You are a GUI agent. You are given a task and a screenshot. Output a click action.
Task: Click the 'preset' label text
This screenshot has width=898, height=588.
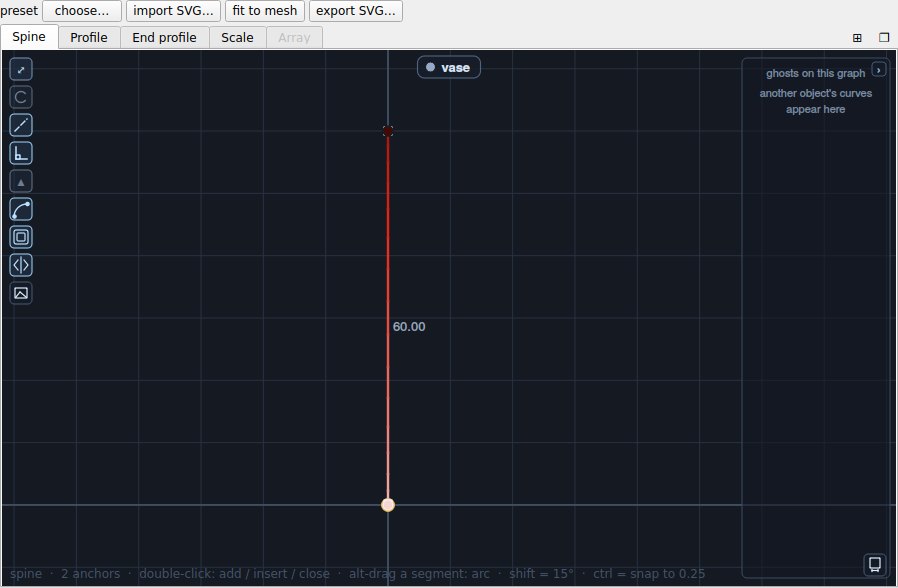pos(19,11)
